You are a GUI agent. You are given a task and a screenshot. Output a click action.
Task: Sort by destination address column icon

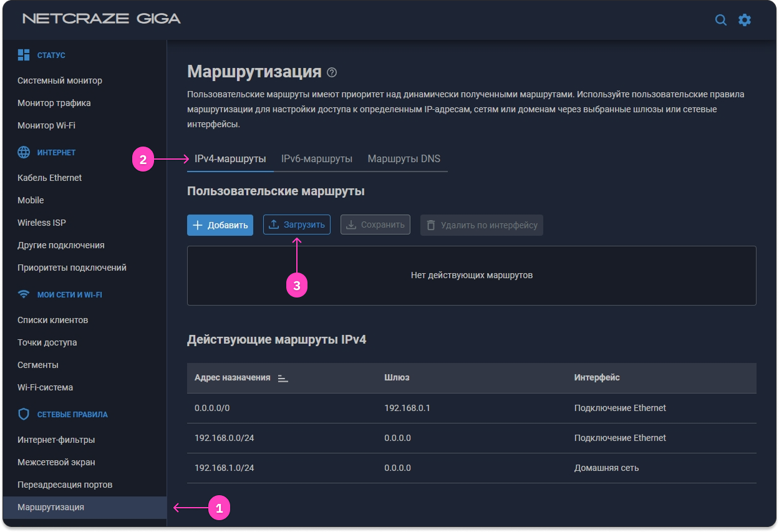click(283, 378)
